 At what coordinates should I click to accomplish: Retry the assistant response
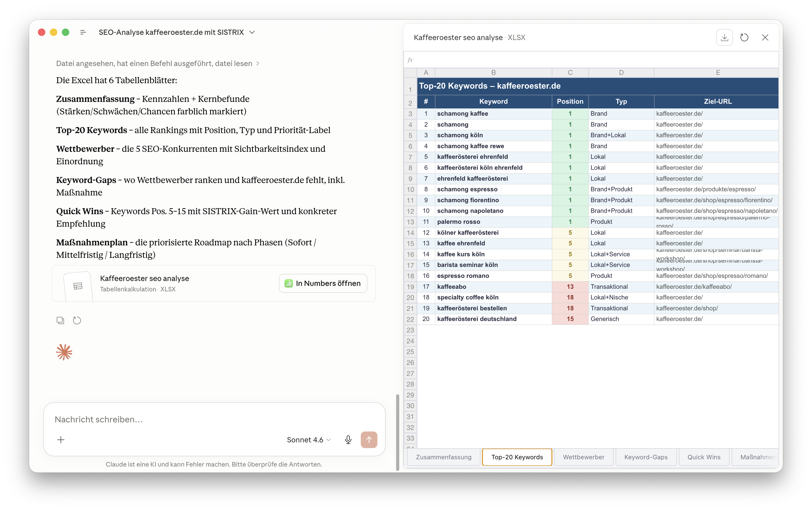coord(77,320)
